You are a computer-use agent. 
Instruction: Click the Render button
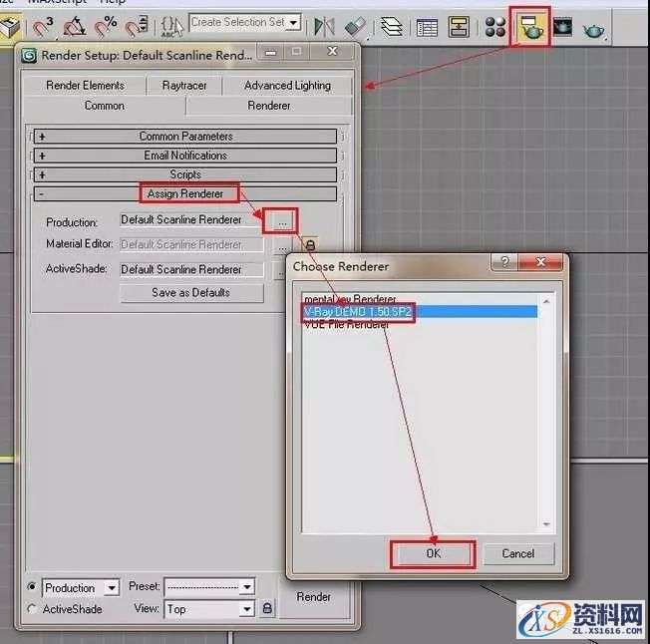click(x=314, y=597)
